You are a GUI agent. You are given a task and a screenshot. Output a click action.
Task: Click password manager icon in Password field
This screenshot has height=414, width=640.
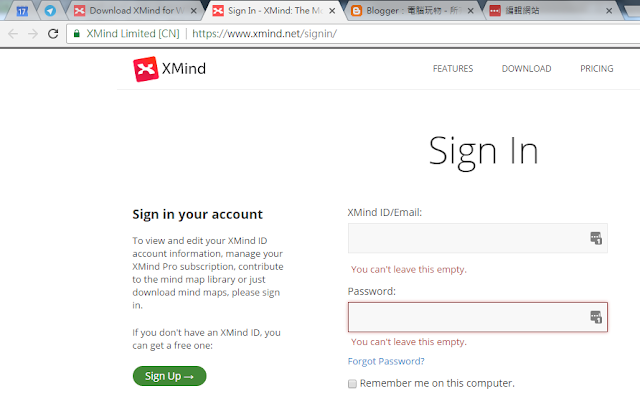[x=596, y=317]
